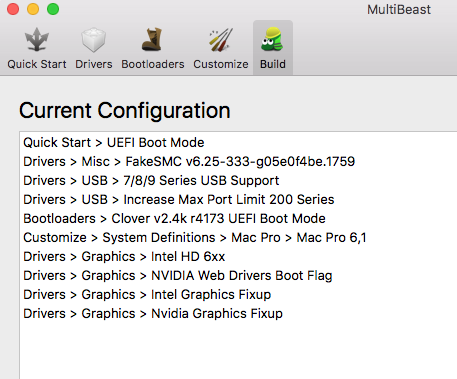Select the FakeSMC v6.25 configuration entry
Image resolution: width=457 pixels, height=379 pixels.
pos(189,162)
